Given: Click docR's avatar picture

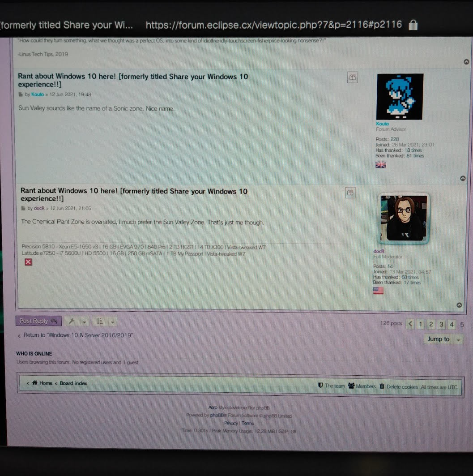Looking at the screenshot, I should click(404, 218).
